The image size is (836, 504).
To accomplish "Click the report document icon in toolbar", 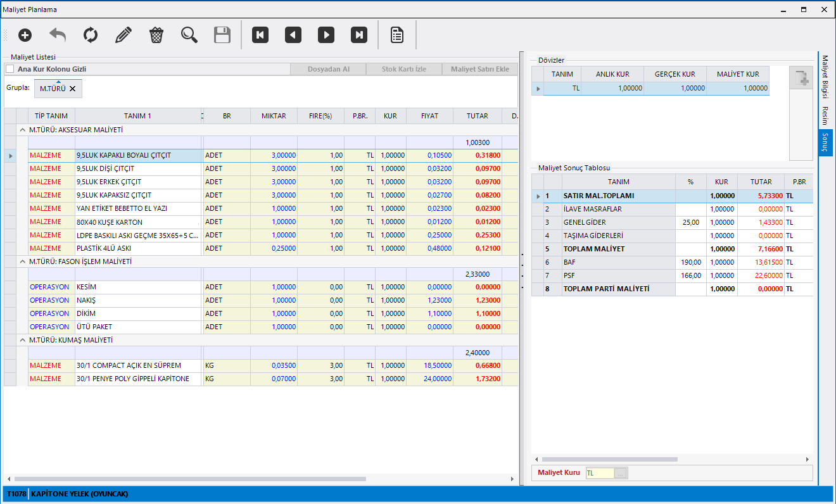I will click(397, 35).
